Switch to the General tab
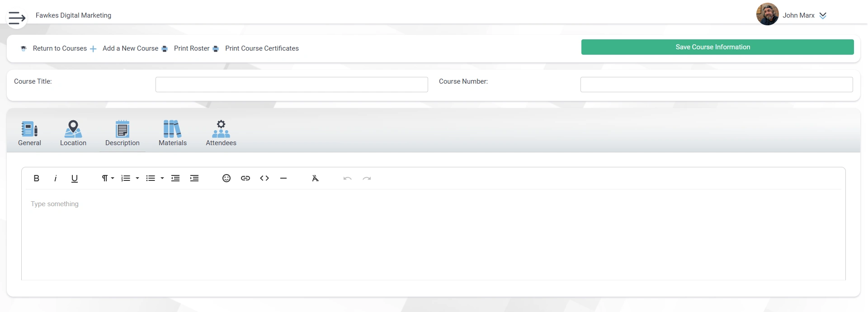The image size is (868, 312). pos(29,133)
